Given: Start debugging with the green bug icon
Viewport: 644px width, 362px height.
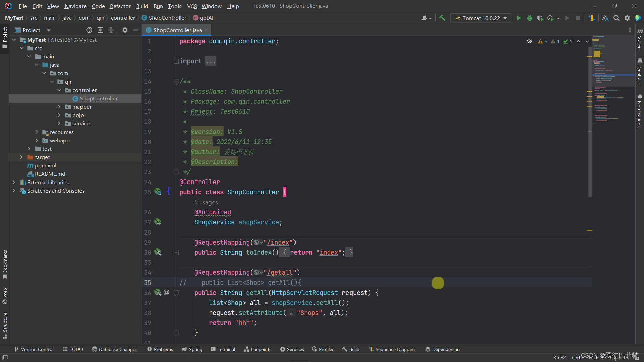Looking at the screenshot, I should click(x=529, y=18).
